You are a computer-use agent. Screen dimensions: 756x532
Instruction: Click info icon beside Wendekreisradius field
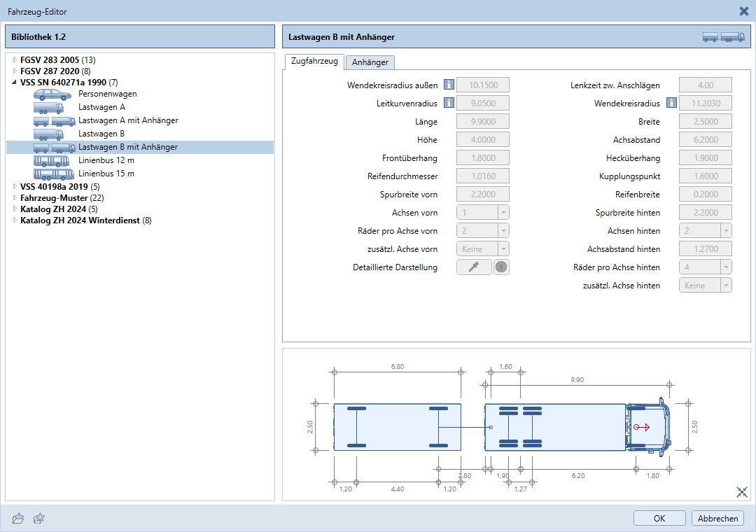tap(672, 104)
